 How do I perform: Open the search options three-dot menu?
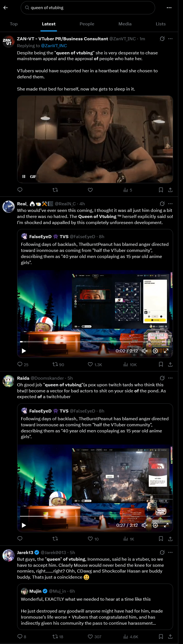tap(169, 8)
